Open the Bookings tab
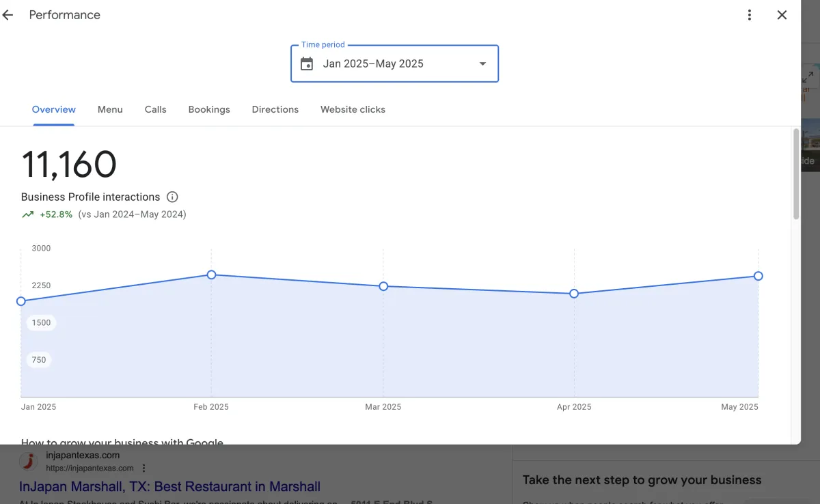The width and height of the screenshot is (820, 504). coord(209,109)
